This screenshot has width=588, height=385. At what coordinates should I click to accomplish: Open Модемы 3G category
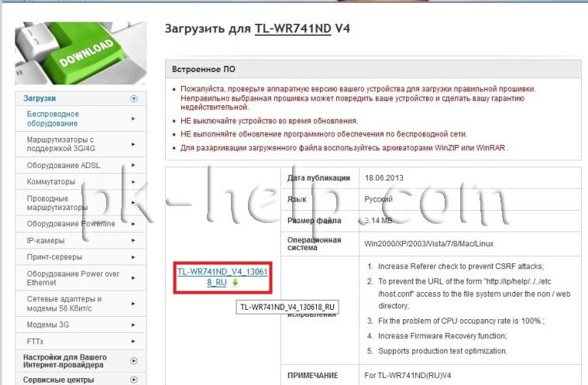pyautogui.click(x=47, y=325)
